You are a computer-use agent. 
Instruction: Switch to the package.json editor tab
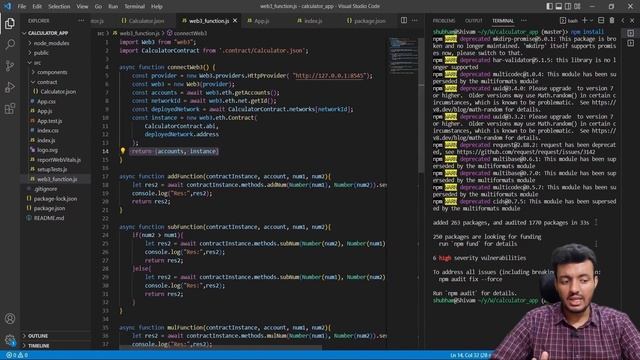(366, 20)
